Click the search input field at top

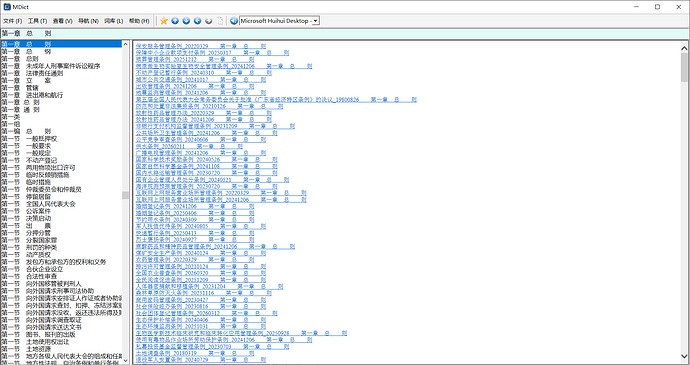(345, 33)
